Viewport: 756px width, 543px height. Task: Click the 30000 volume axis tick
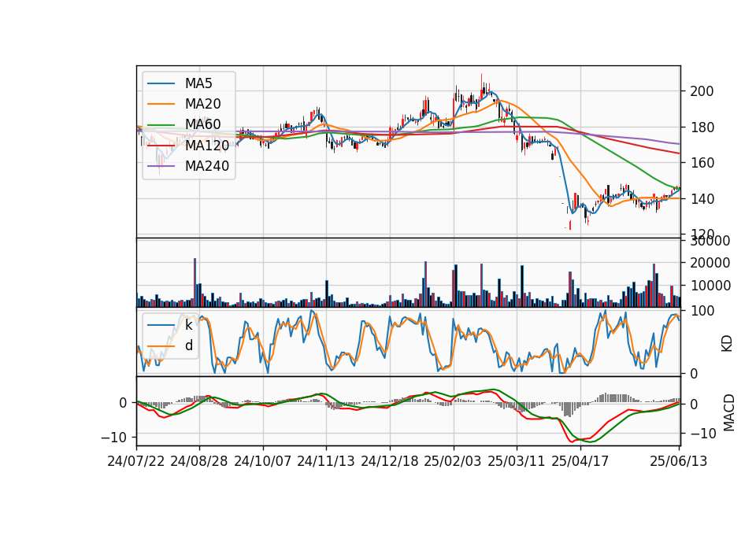[x=710, y=241]
